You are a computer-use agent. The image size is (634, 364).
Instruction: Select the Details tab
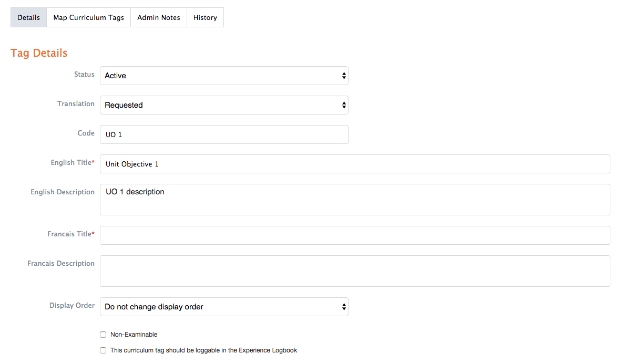28,17
